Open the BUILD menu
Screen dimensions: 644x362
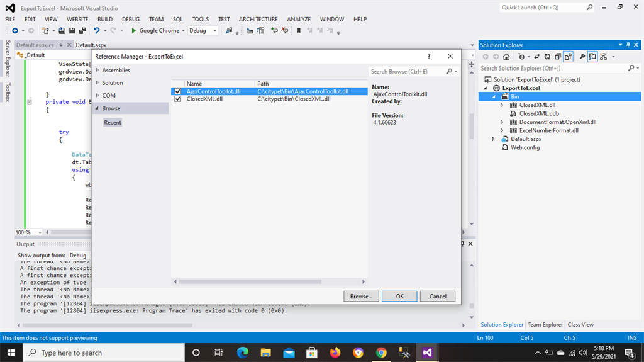tap(105, 19)
